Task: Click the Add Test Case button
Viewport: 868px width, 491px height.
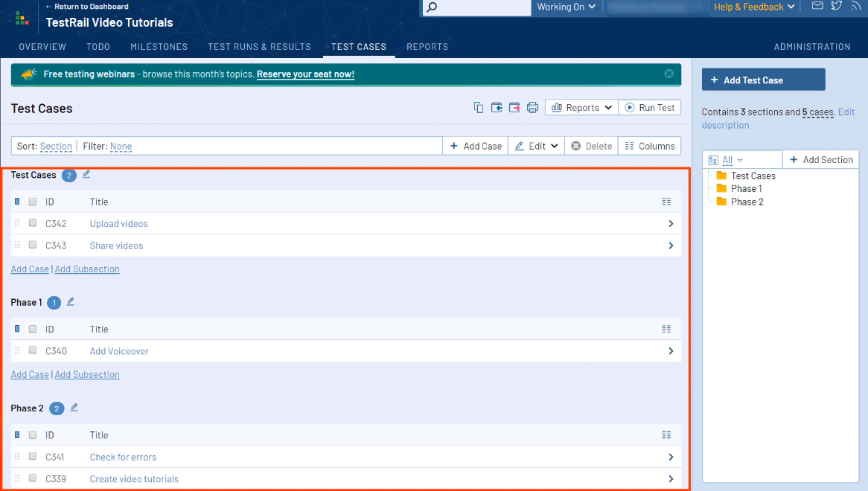Action: point(763,80)
